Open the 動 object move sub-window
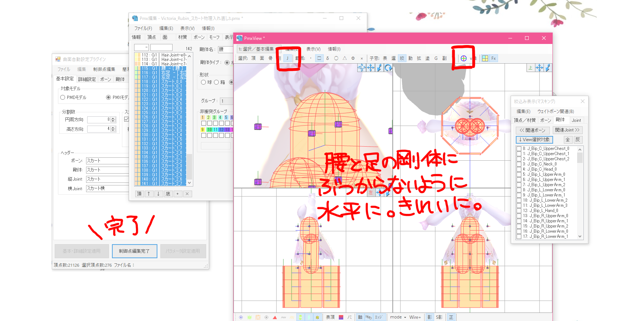 410,58
